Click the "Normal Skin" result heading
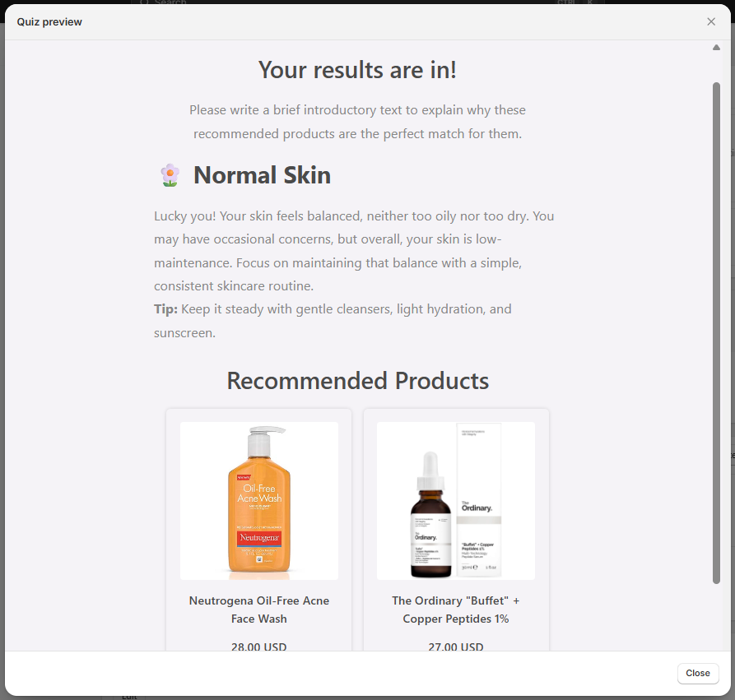 click(x=262, y=175)
